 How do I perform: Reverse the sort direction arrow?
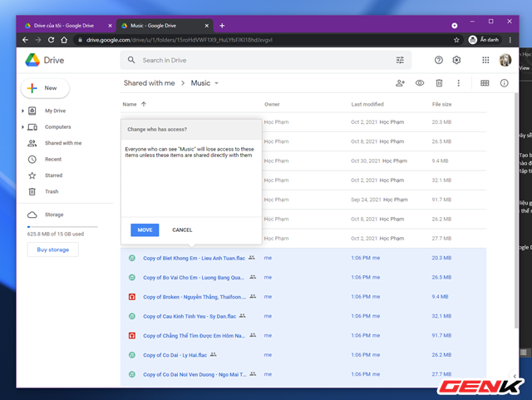click(x=144, y=104)
